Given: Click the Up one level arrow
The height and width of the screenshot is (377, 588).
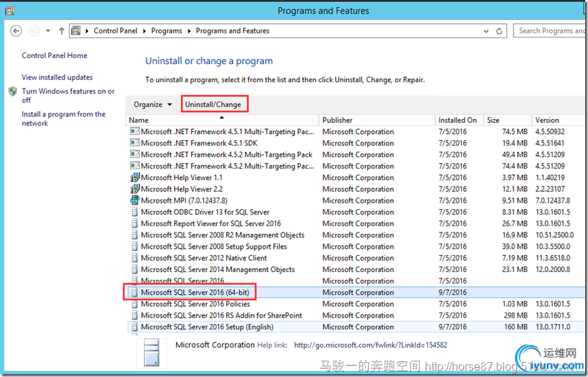Looking at the screenshot, I should [62, 30].
